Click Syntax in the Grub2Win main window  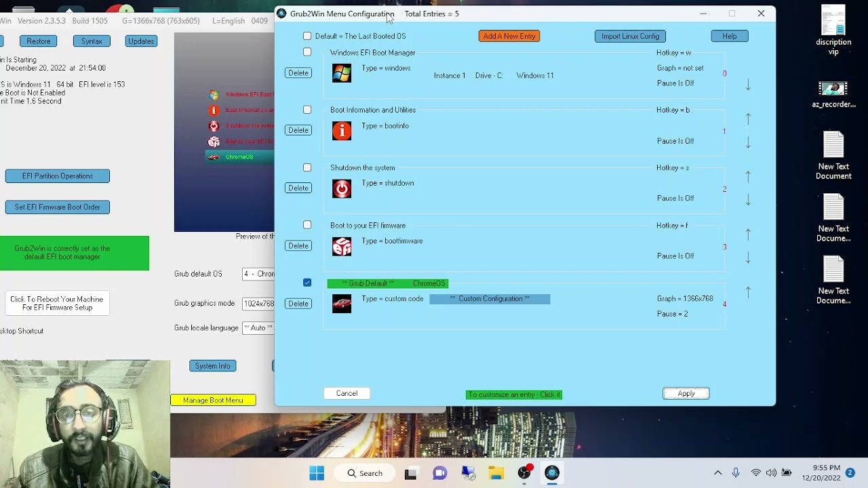(92, 41)
